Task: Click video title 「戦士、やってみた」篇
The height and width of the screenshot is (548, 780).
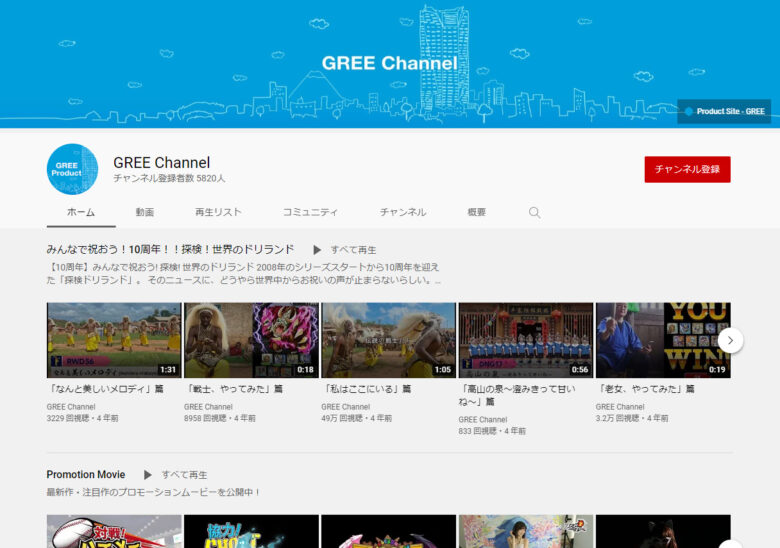Action: pos(233,389)
